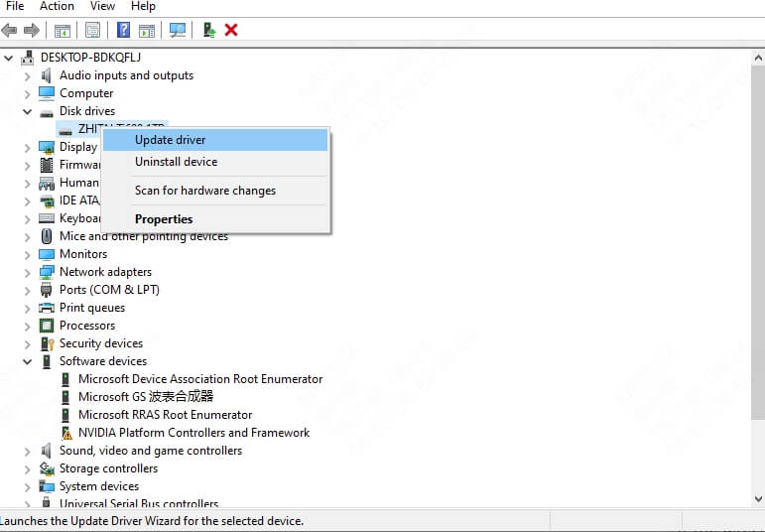
Task: Click the red X Uninstall device icon
Action: (x=231, y=30)
